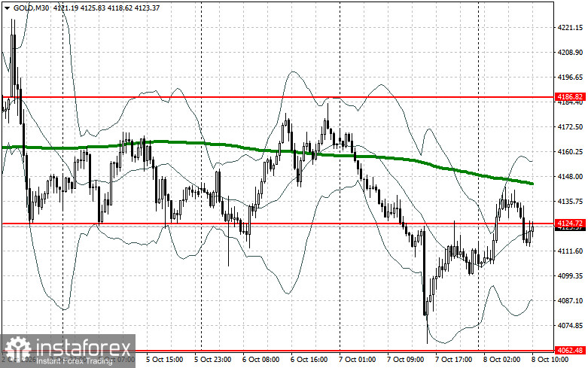Screen dimensions: 588x368
Task: Click price axis value 4208.90
Action: point(571,53)
